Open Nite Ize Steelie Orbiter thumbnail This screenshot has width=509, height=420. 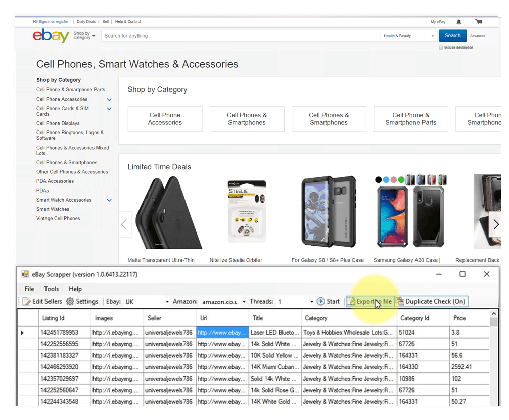[x=247, y=212]
